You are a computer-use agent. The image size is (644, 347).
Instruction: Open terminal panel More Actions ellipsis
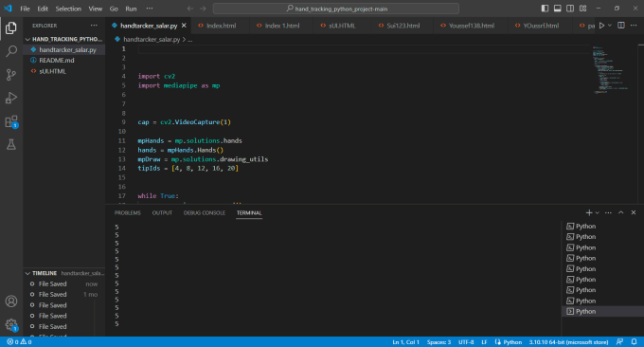point(608,212)
